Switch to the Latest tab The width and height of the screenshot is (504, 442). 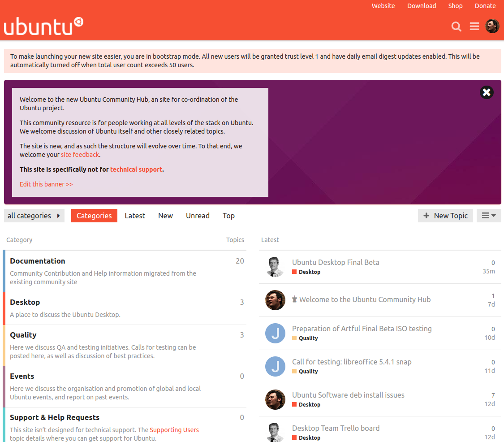[135, 216]
